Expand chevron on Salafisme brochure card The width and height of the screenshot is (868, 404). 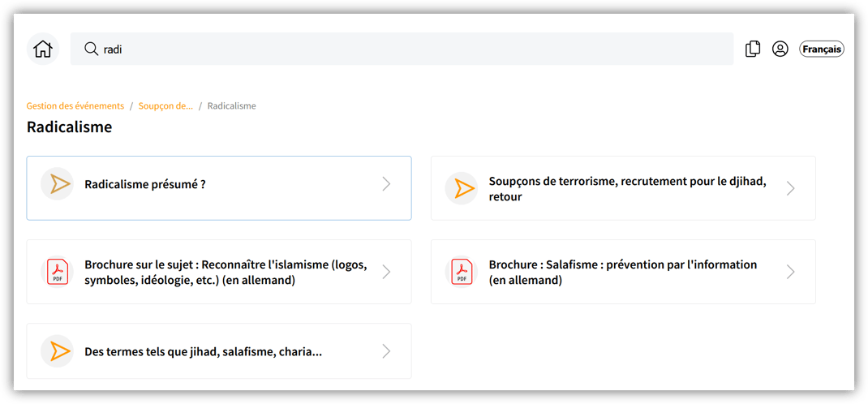[x=790, y=272]
